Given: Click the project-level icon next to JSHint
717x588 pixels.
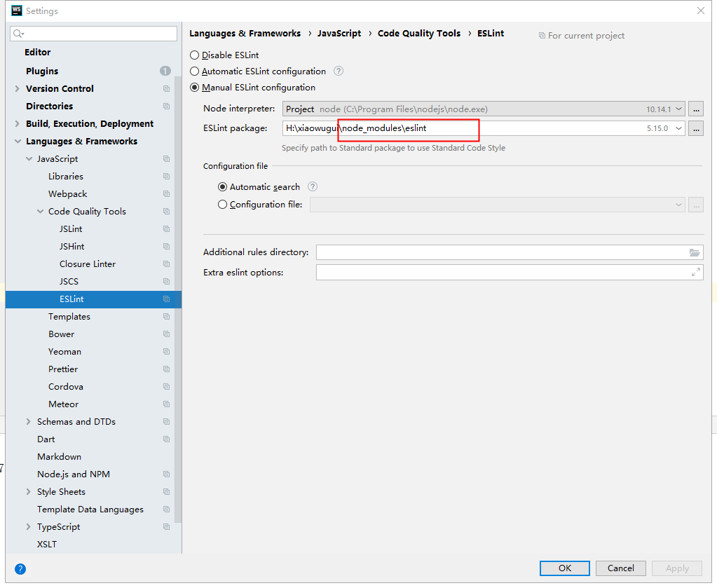Looking at the screenshot, I should (166, 247).
